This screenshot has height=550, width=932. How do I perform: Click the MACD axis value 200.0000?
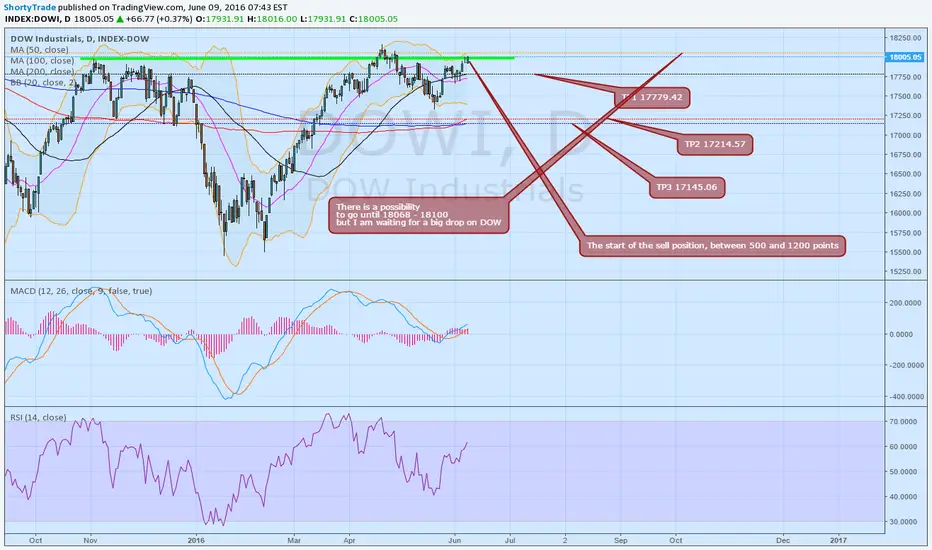coord(906,303)
